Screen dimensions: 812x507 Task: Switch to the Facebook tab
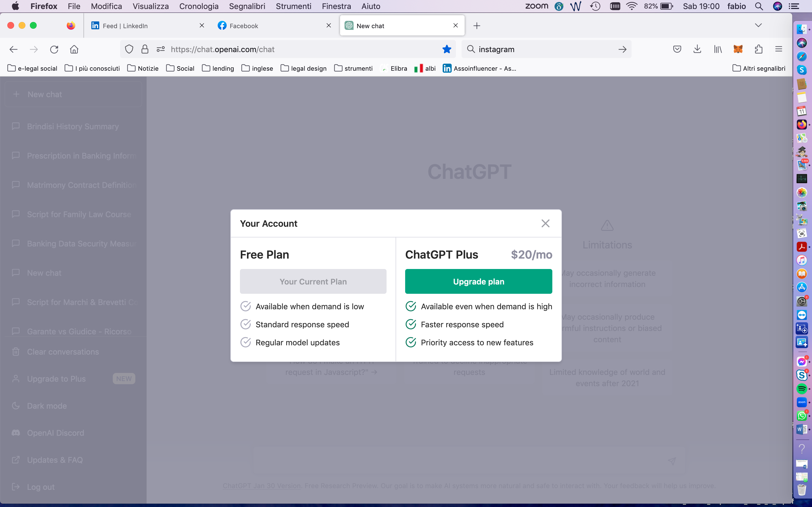(x=244, y=26)
